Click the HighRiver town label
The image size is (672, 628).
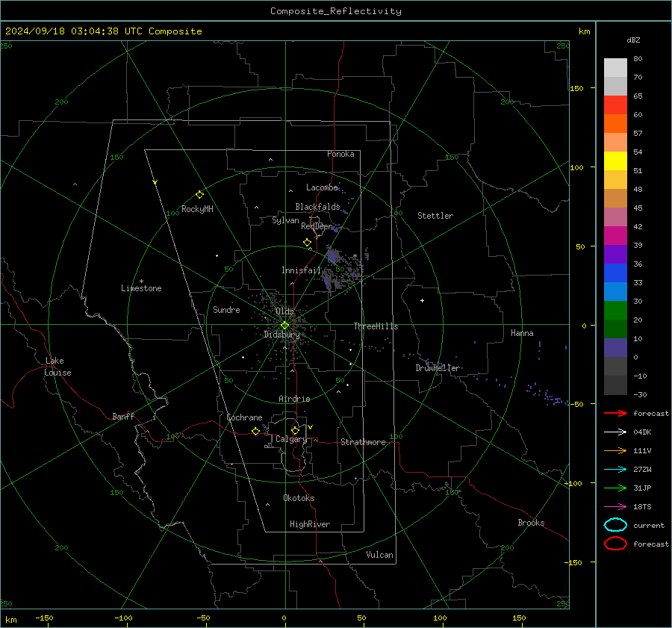click(310, 524)
